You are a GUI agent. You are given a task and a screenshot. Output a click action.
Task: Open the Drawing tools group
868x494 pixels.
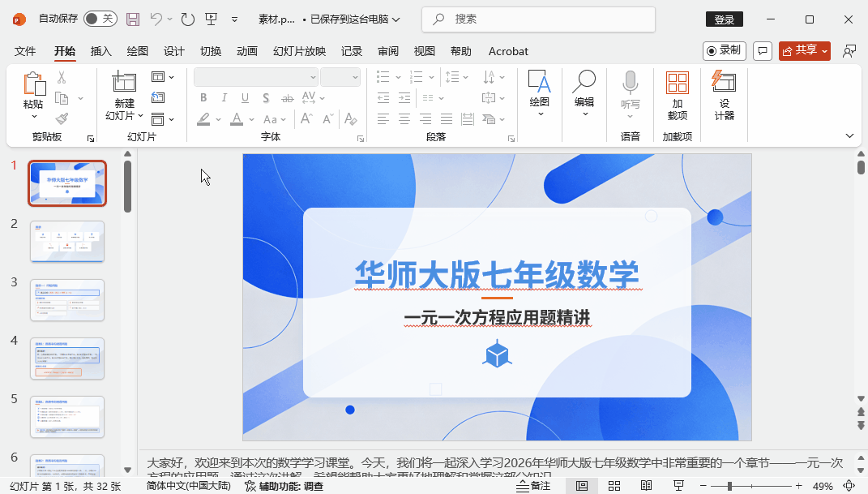point(539,93)
